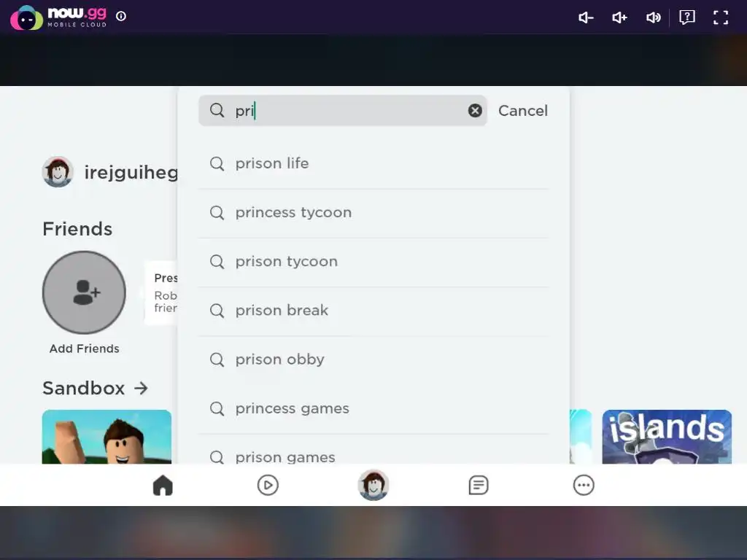747x560 pixels.
Task: Click the magnifier icon beside 'prison tycoon'
Action: (217, 262)
